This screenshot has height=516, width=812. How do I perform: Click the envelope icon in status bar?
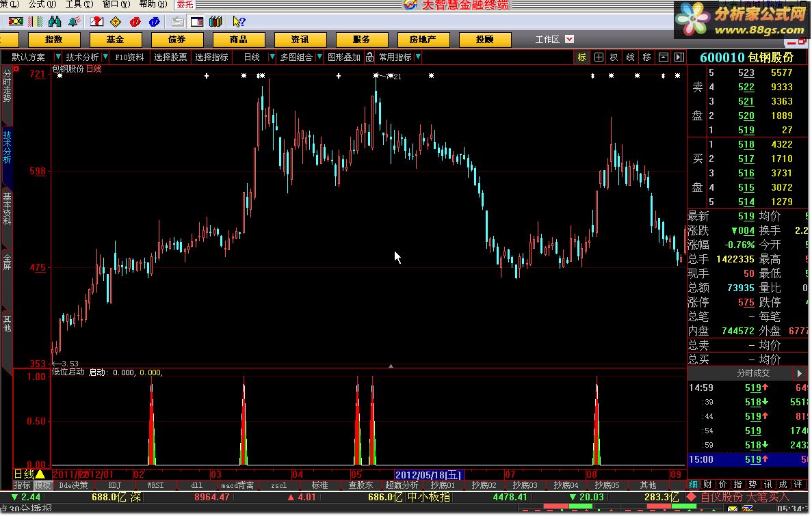[x=732, y=508]
